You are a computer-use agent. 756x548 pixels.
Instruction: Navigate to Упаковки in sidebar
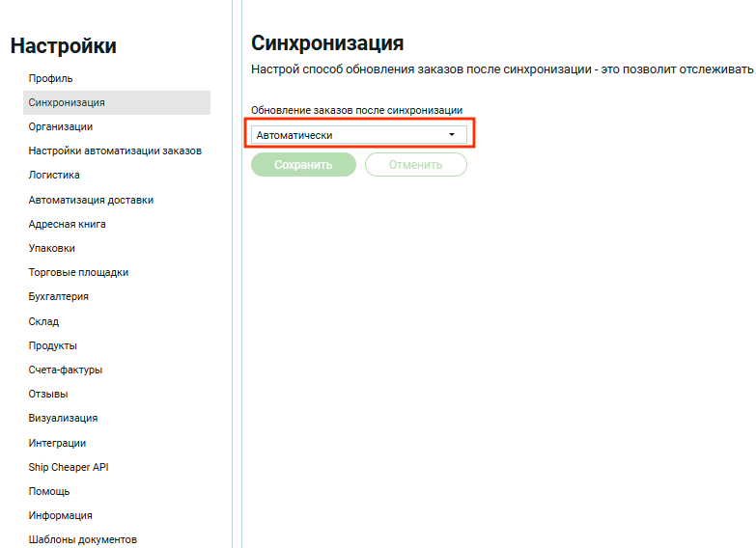(52, 248)
